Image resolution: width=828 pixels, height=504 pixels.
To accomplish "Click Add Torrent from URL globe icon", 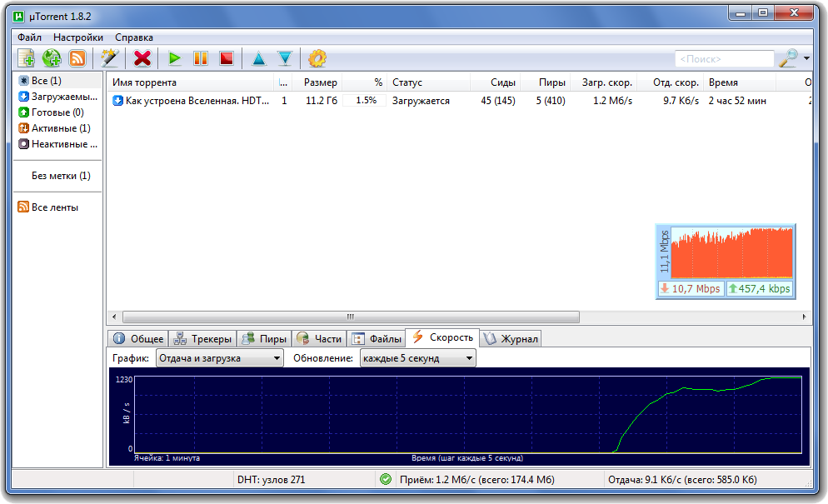I will (52, 58).
